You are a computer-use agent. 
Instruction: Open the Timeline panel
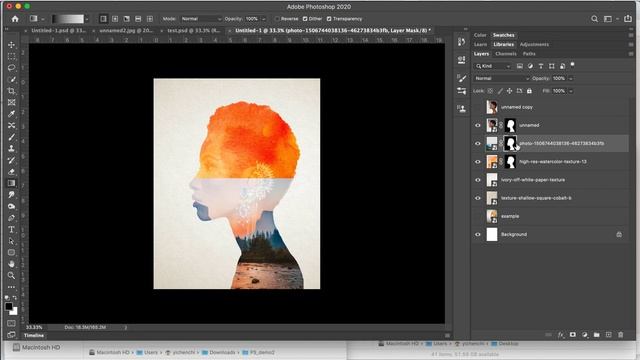click(x=34, y=336)
